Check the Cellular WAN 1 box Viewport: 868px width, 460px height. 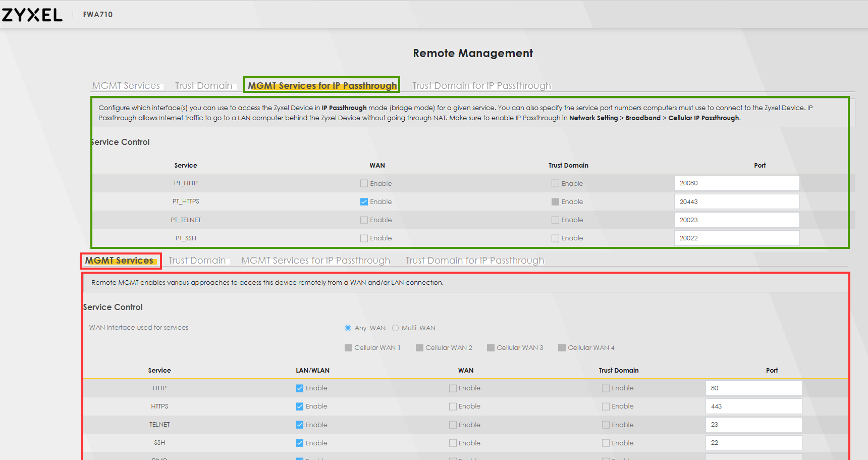[348, 348]
